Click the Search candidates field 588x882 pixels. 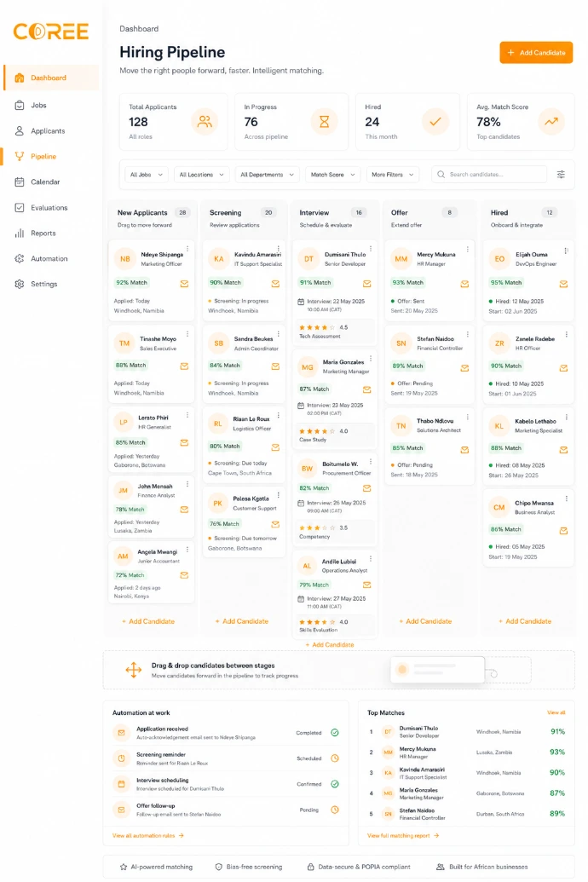(489, 175)
